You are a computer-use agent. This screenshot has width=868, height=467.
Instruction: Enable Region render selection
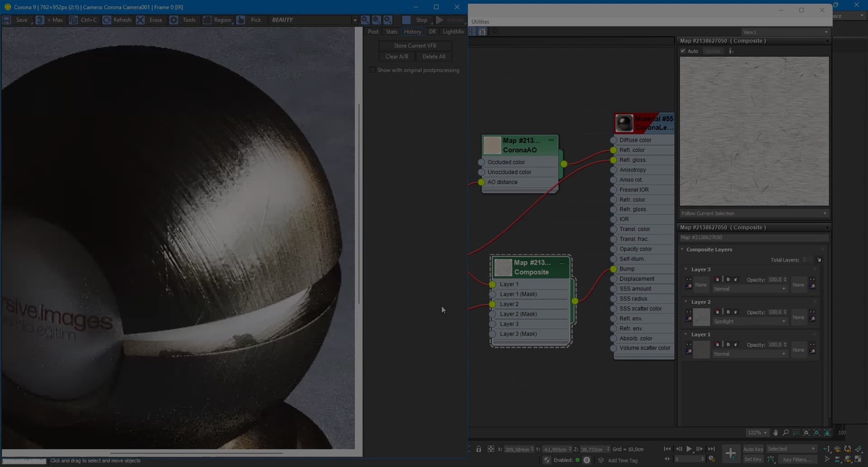tap(217, 20)
